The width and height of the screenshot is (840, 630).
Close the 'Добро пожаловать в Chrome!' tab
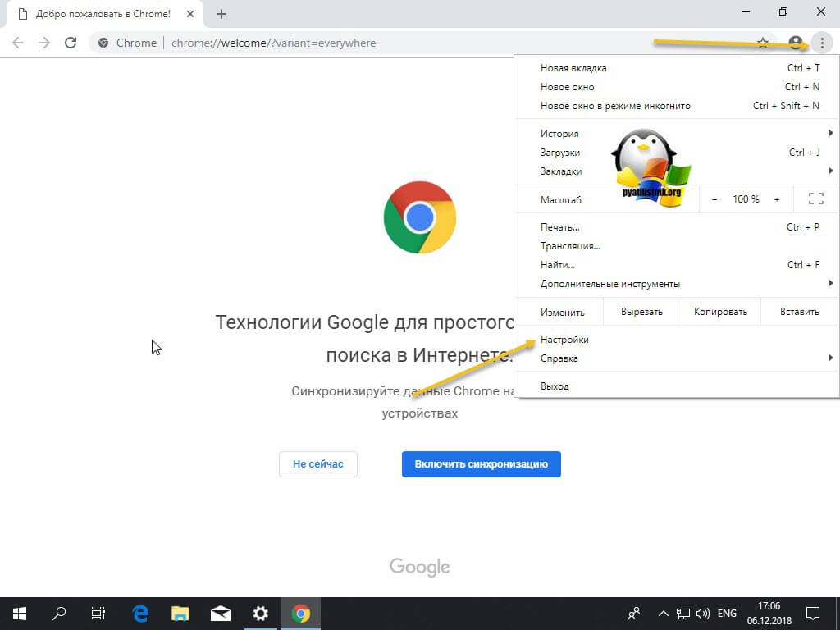190,15
